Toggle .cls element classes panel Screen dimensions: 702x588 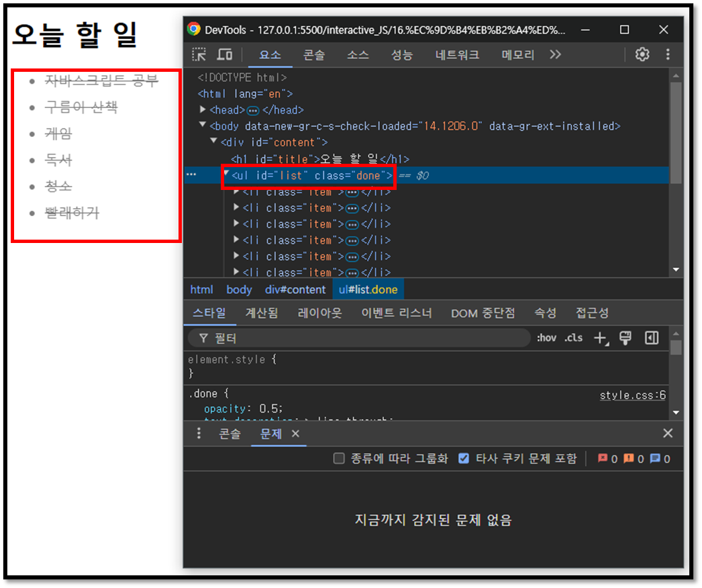pyautogui.click(x=573, y=338)
